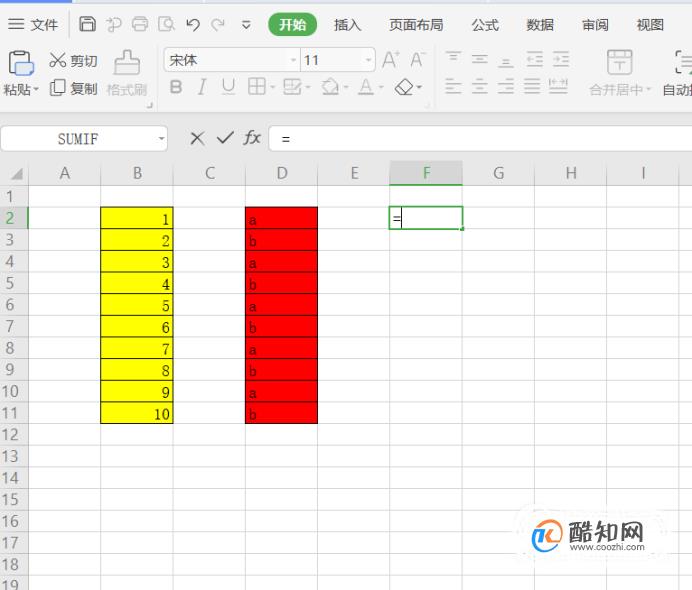
Task: Align text left
Action: (x=453, y=86)
